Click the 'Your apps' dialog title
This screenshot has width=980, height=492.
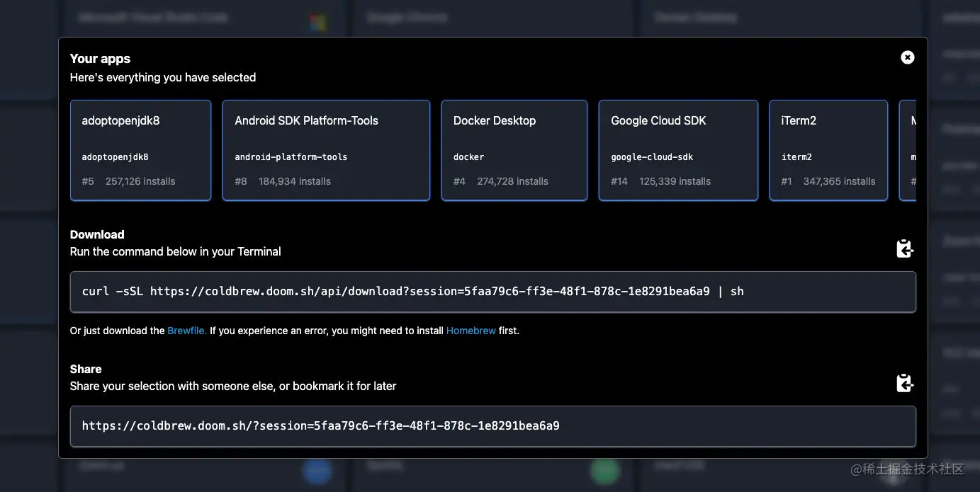[x=100, y=59]
